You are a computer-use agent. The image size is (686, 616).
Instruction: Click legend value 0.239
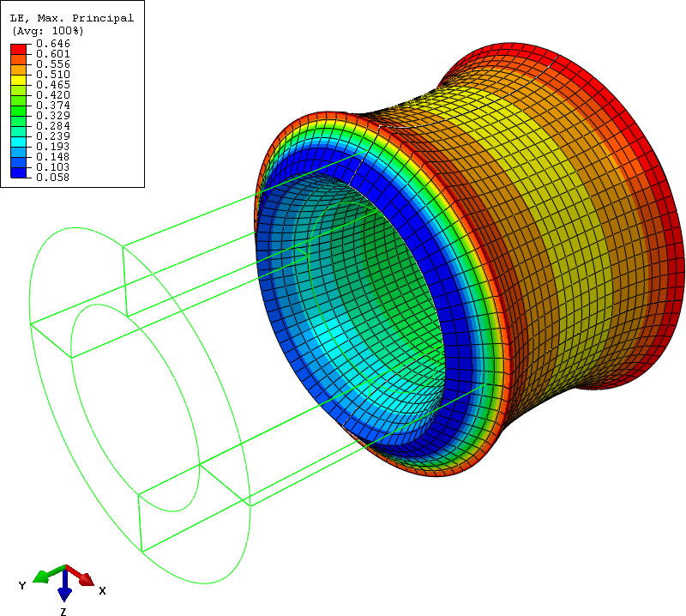tap(53, 136)
